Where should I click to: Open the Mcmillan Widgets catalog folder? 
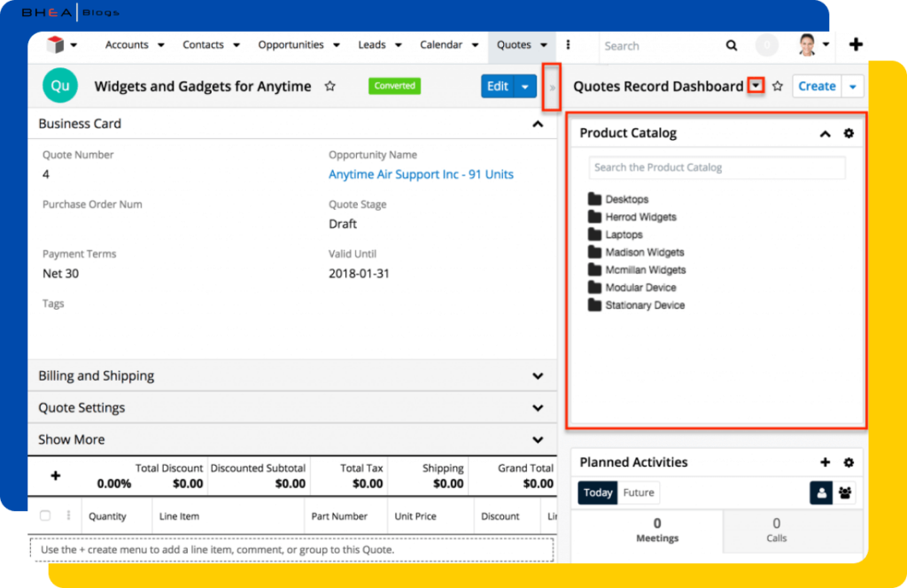click(x=637, y=270)
